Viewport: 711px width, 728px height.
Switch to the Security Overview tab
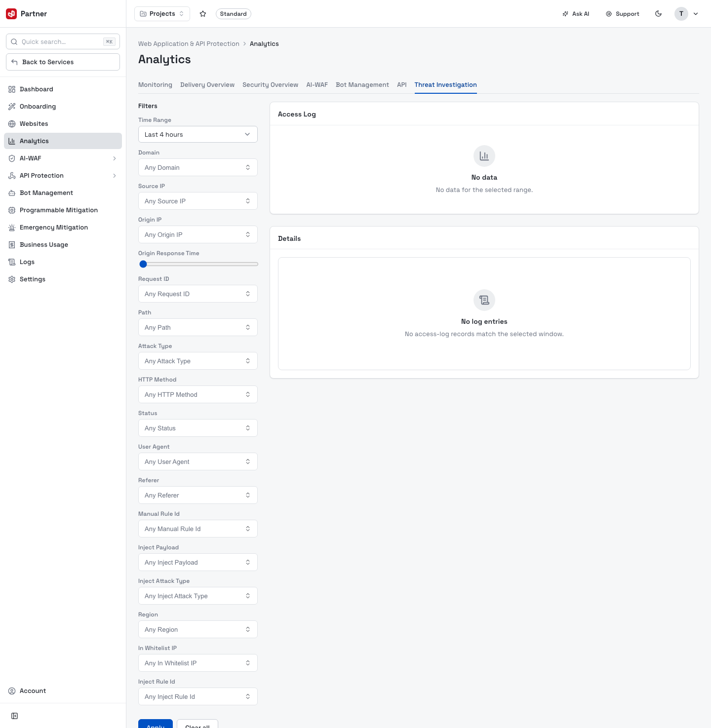(270, 85)
